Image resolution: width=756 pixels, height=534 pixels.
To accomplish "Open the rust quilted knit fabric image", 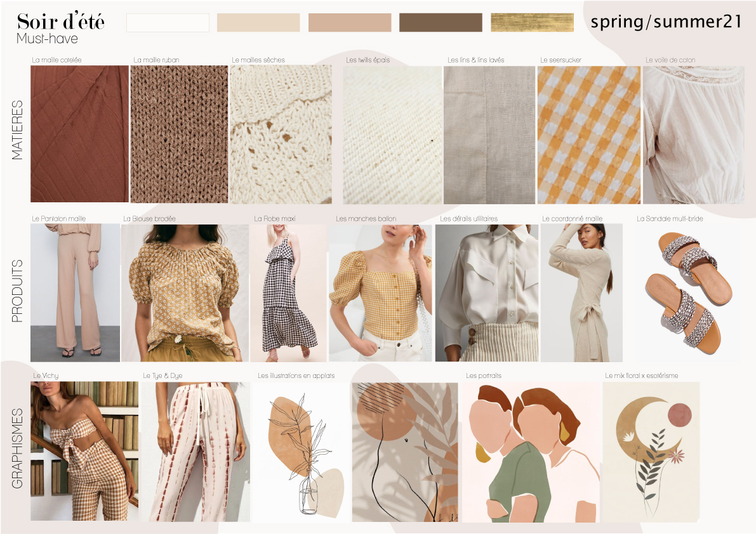I will (x=79, y=134).
